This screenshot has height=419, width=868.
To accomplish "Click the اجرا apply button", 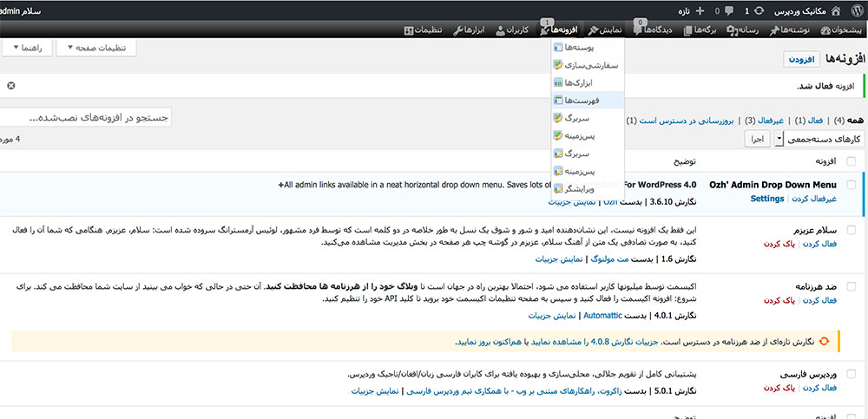I will tap(758, 139).
